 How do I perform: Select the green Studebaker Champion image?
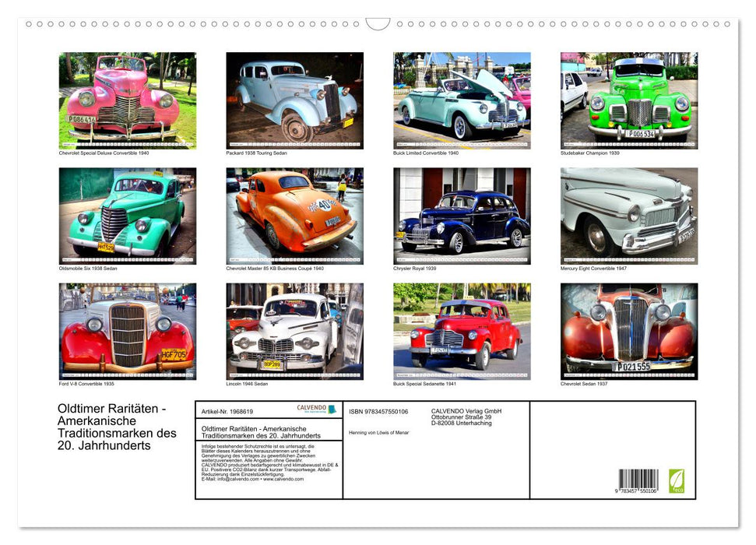click(x=627, y=100)
